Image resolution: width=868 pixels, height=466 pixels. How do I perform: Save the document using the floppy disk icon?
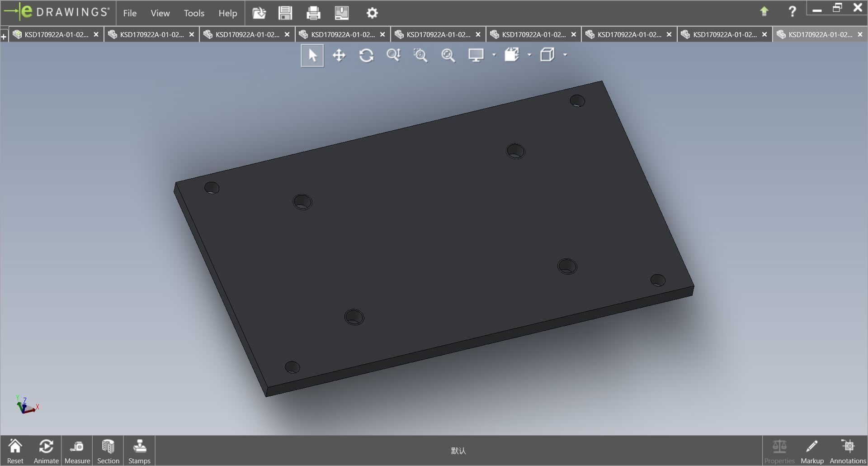(285, 13)
